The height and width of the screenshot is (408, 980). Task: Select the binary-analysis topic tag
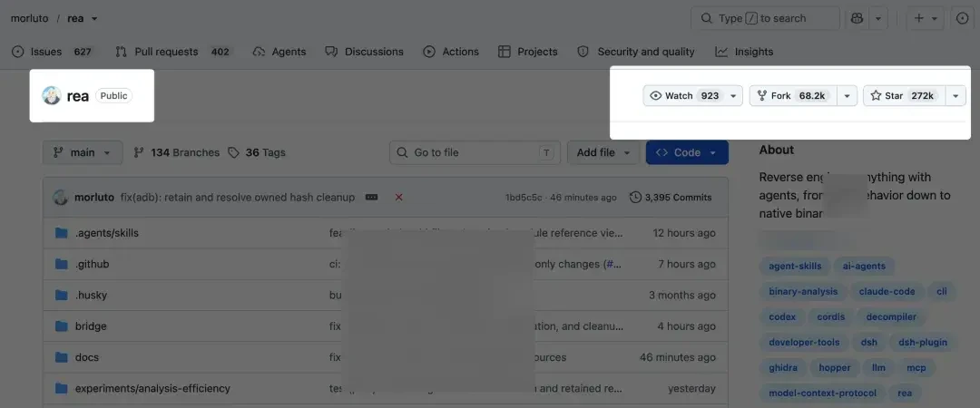click(802, 292)
